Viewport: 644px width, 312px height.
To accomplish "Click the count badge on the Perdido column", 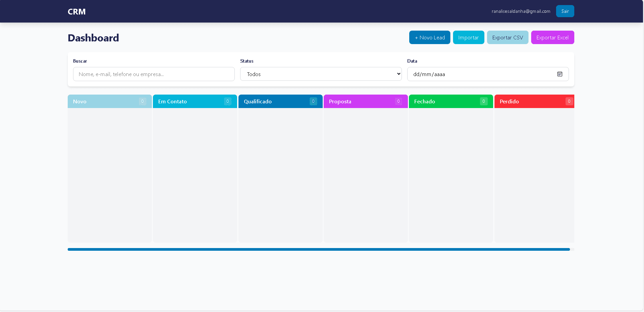I will coord(569,101).
